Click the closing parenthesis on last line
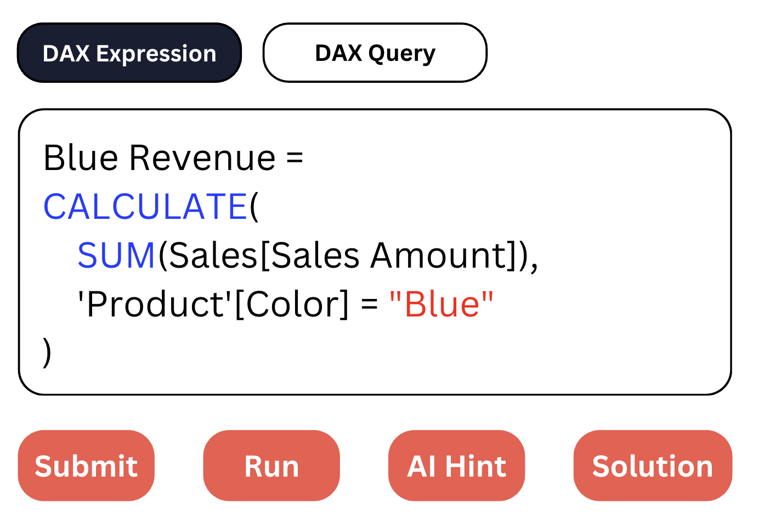Screen dimensions: 759x532 (x=47, y=353)
